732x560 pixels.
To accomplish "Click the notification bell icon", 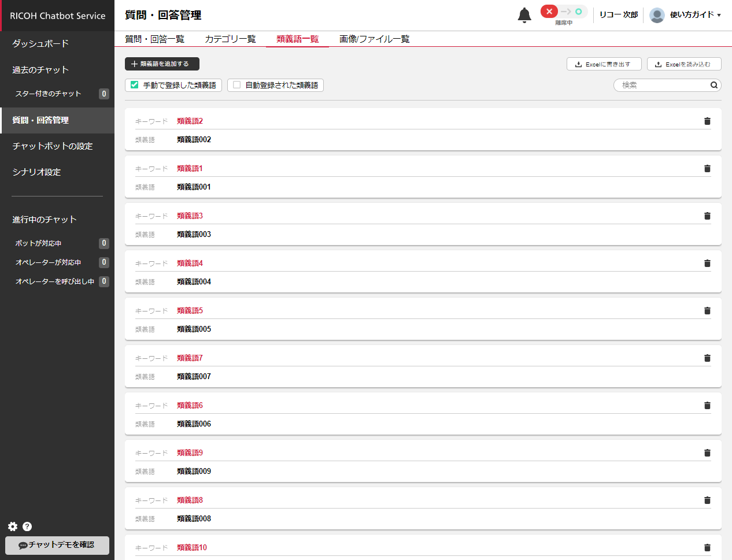I will (x=524, y=15).
